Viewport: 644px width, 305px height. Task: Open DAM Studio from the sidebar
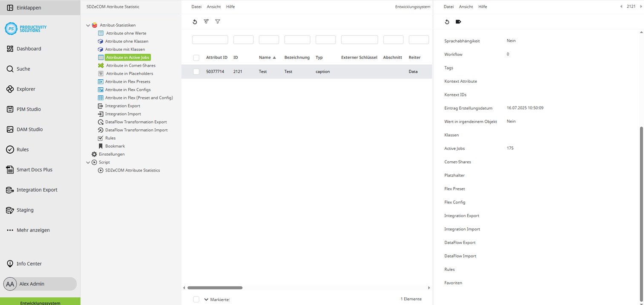pos(9,129)
